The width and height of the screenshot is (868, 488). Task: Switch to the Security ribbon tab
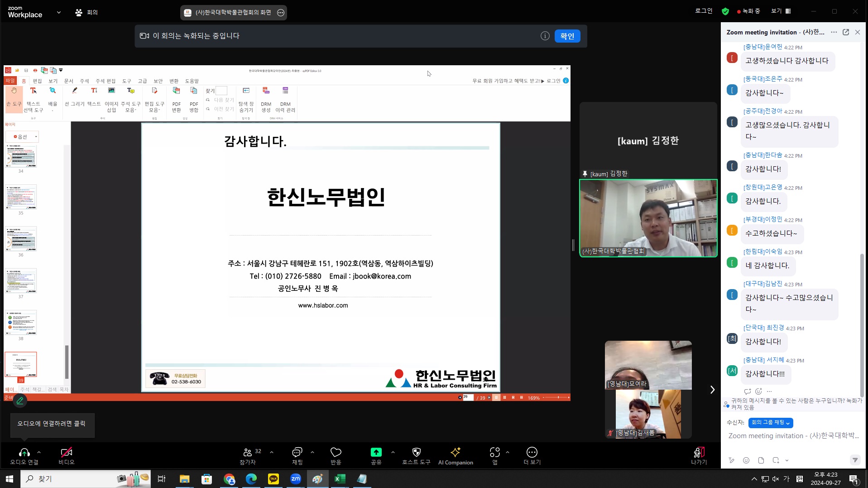[x=158, y=81]
